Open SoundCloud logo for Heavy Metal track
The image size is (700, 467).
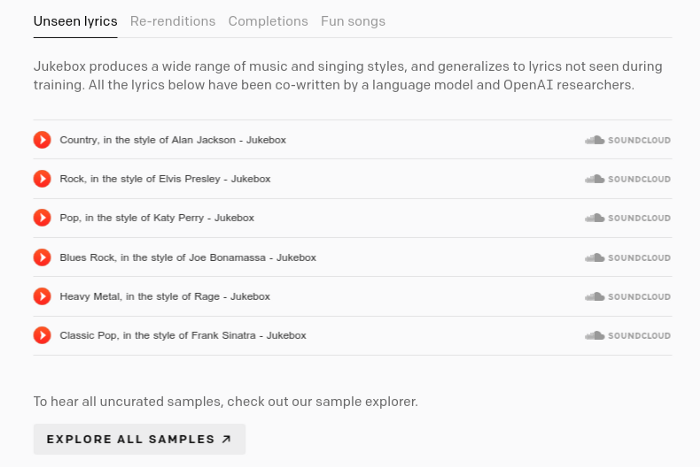pyautogui.click(x=627, y=296)
